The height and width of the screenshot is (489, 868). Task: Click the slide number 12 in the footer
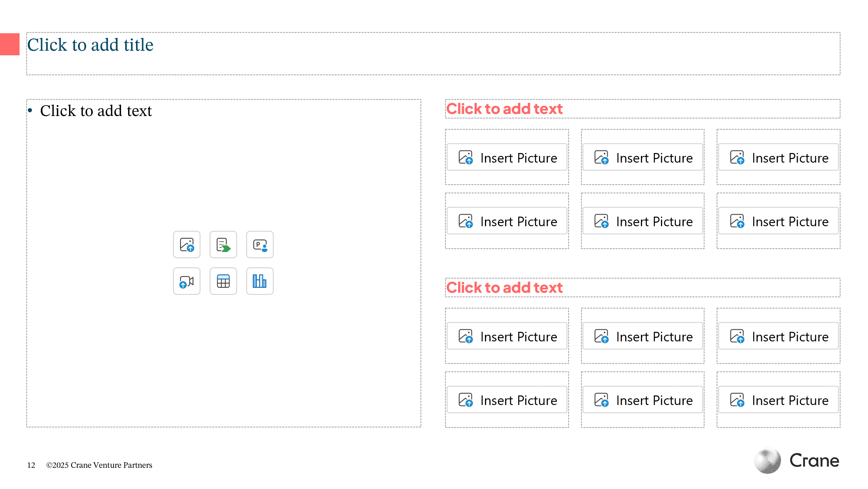31,465
